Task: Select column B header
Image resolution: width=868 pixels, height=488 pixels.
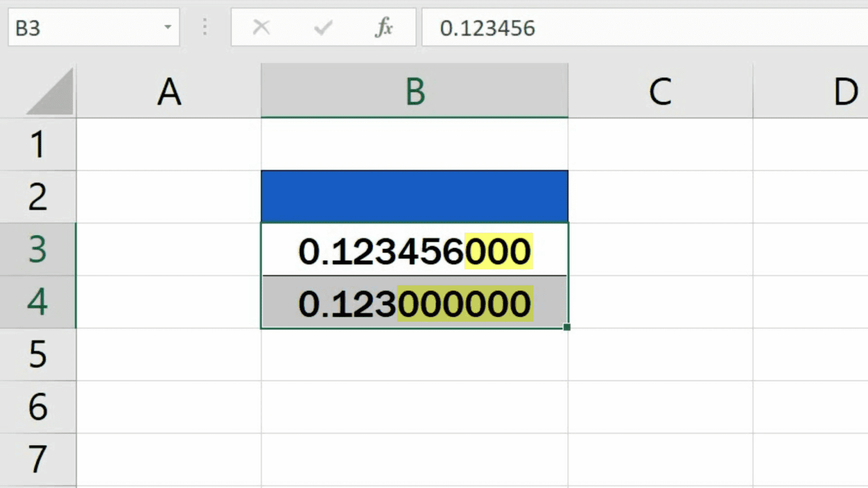Action: click(414, 91)
